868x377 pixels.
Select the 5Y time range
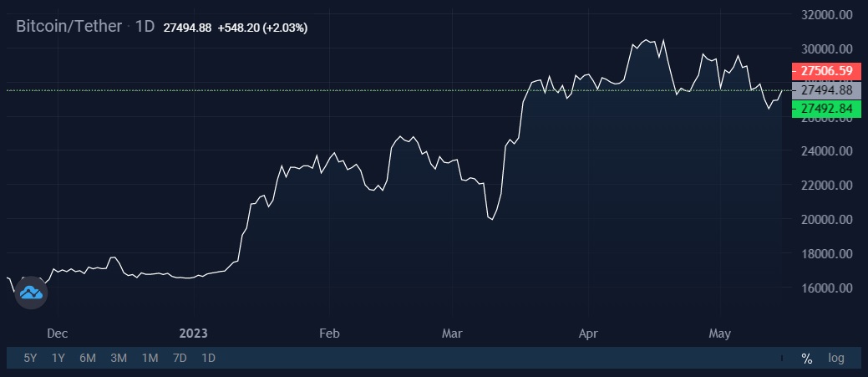click(30, 358)
